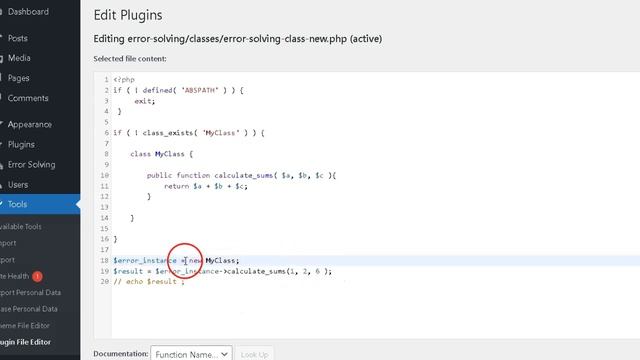The height and width of the screenshot is (360, 640).
Task: Open the Dashboard menu item
Action: pyautogui.click(x=28, y=12)
